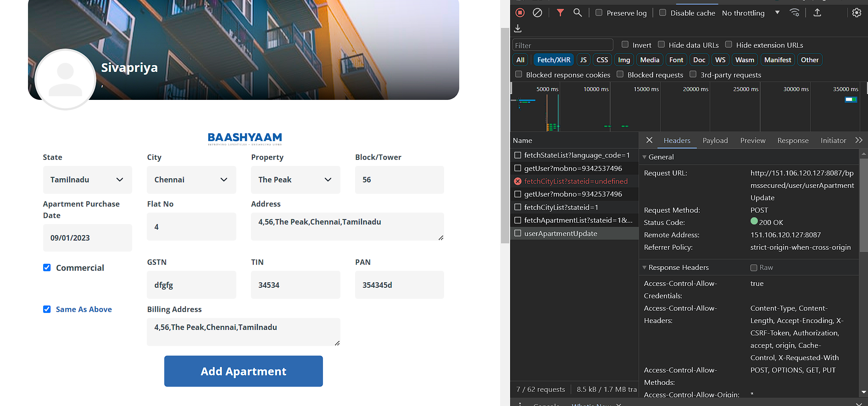Close the request details panel
Image resolution: width=868 pixels, height=406 pixels.
click(x=649, y=140)
